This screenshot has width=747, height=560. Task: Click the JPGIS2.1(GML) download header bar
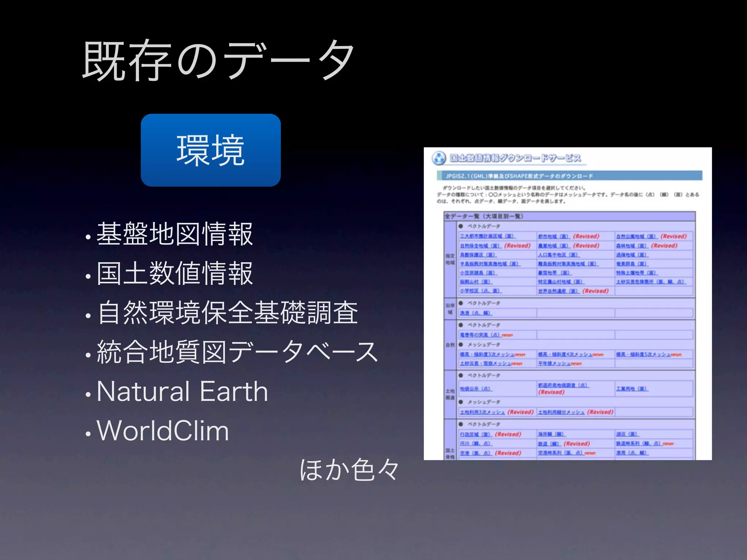pyautogui.click(x=569, y=176)
